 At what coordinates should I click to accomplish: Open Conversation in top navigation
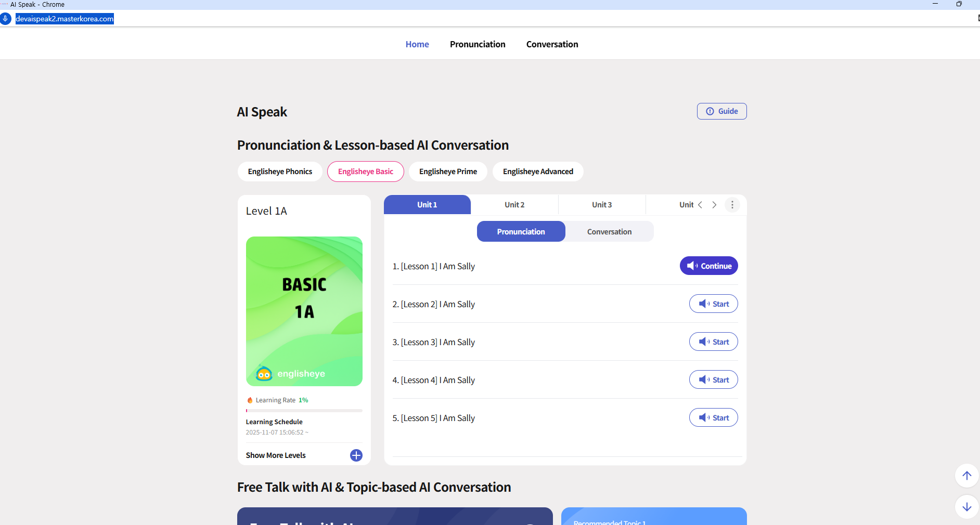pyautogui.click(x=552, y=44)
